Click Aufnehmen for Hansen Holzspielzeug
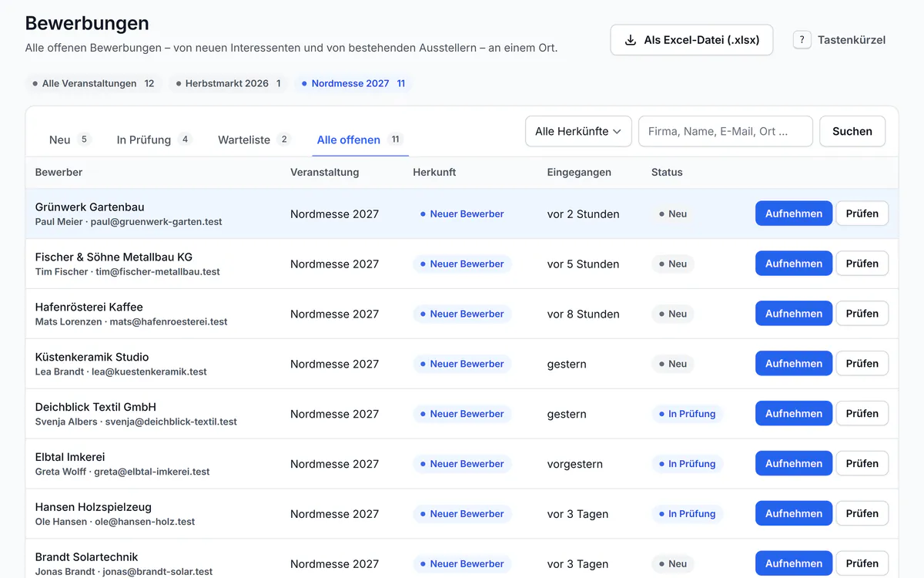924x578 pixels. (793, 514)
